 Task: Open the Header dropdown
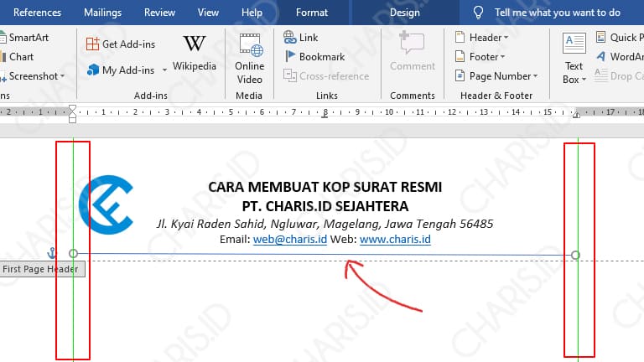(x=482, y=38)
